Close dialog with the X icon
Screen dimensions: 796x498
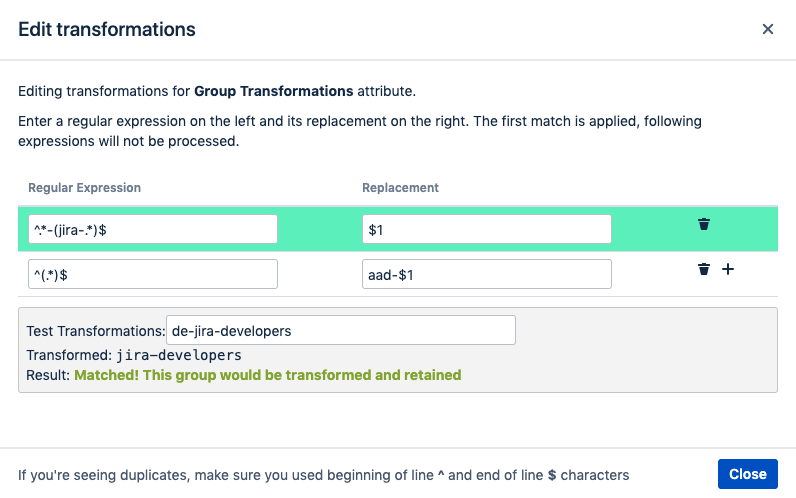[768, 29]
